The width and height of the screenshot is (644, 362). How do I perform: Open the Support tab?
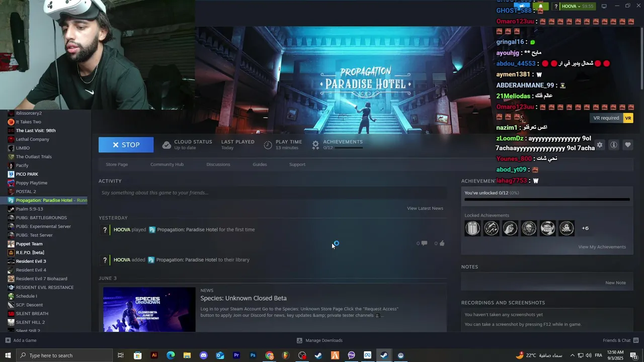point(297,164)
